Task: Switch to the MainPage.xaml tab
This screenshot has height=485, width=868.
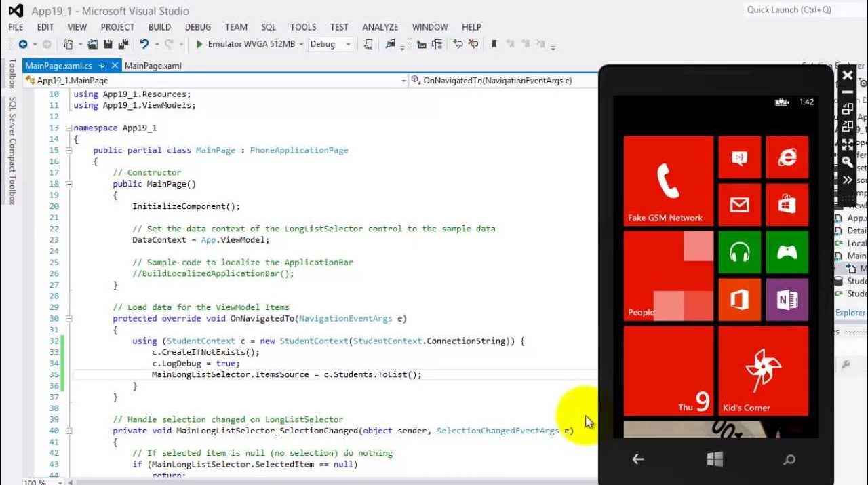Action: pos(153,66)
